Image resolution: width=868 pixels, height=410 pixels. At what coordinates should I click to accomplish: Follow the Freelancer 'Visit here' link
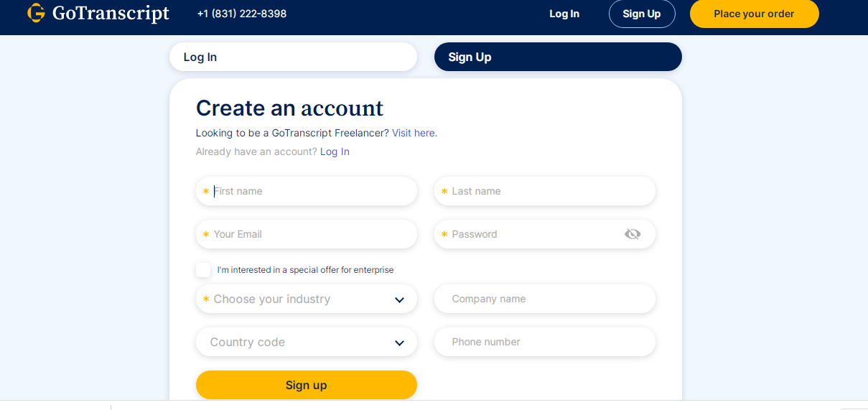[414, 133]
